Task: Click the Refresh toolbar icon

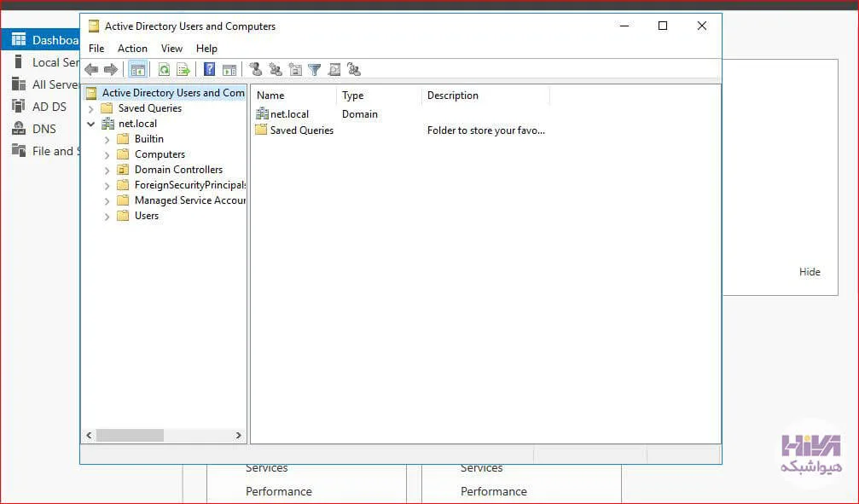Action: pyautogui.click(x=164, y=70)
